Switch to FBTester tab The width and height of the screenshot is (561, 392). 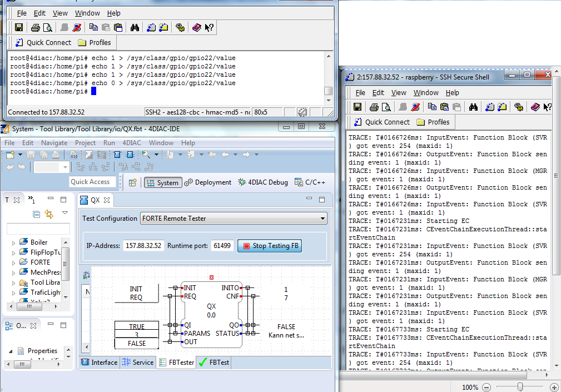[x=177, y=363]
